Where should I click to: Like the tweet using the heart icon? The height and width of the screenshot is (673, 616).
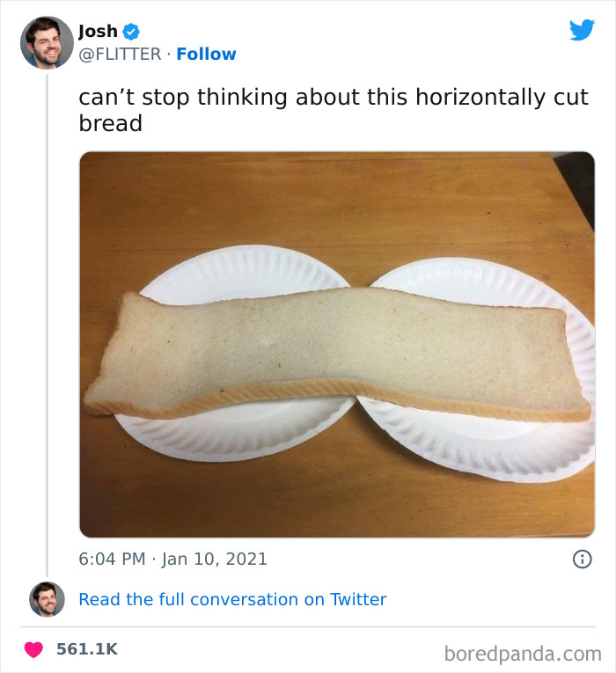tap(33, 649)
